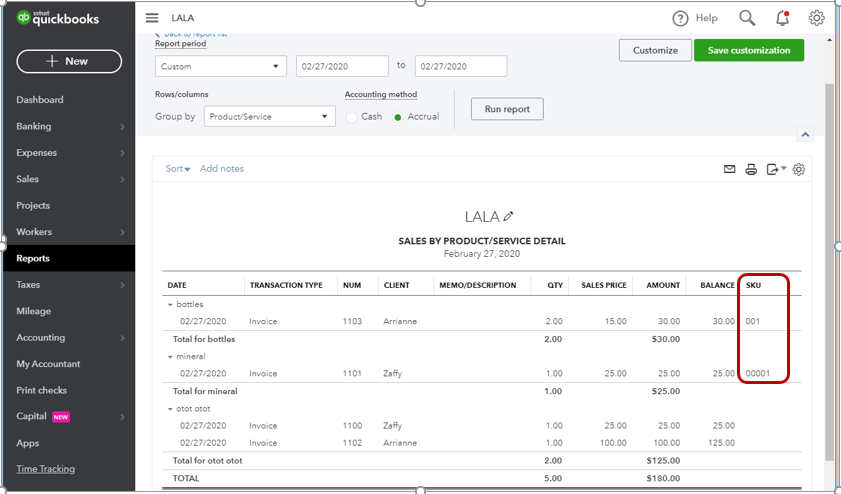The image size is (841, 494).
Task: Expand the Sort dropdown
Action: tap(178, 169)
